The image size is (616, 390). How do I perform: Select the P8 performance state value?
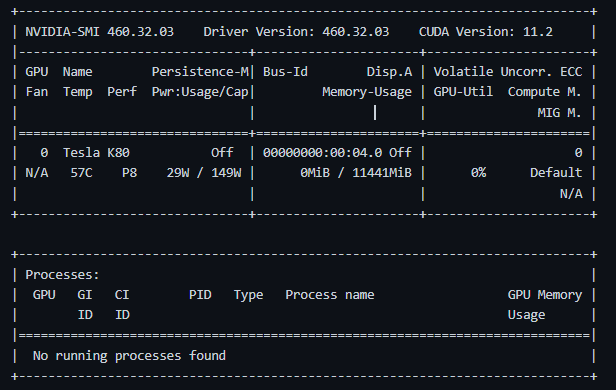130,173
